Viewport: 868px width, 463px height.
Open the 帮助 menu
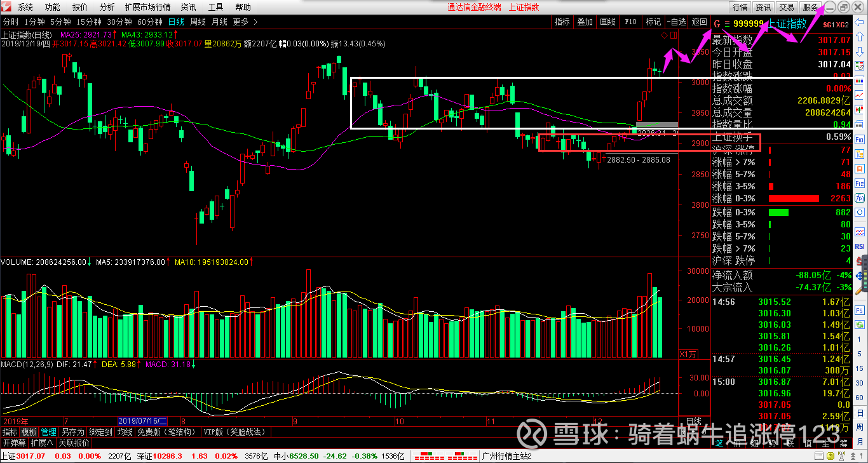coord(243,7)
